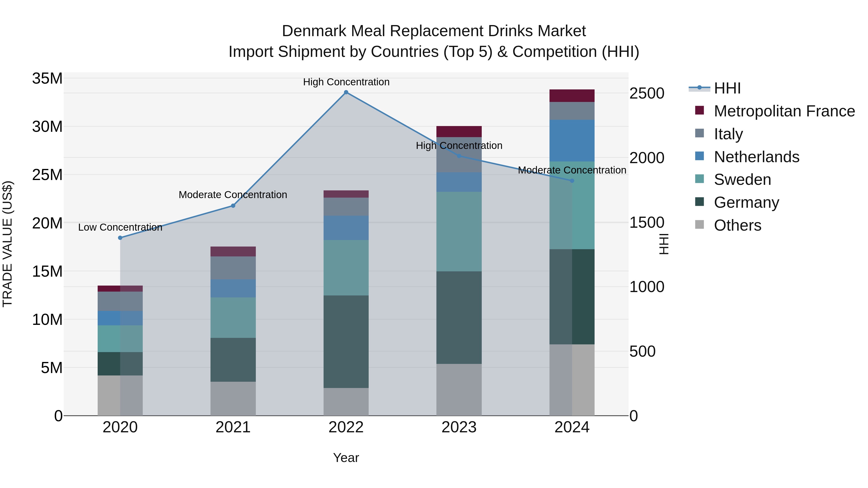868x488 pixels.
Task: Click the HHI line marker for 2024
Action: tap(572, 181)
